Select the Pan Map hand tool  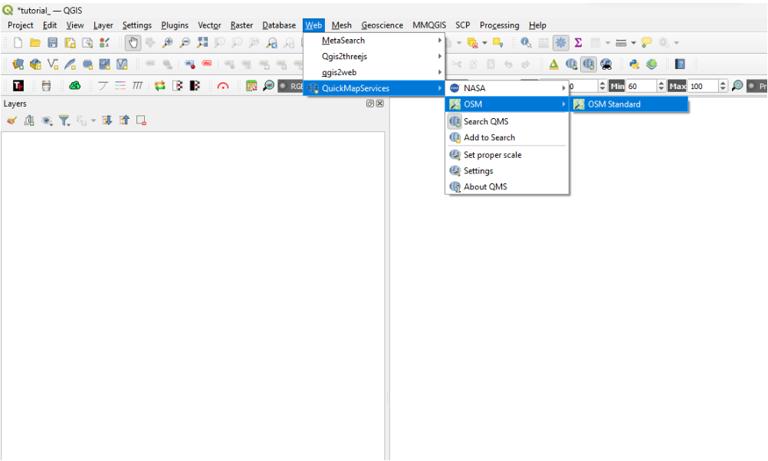[133, 43]
